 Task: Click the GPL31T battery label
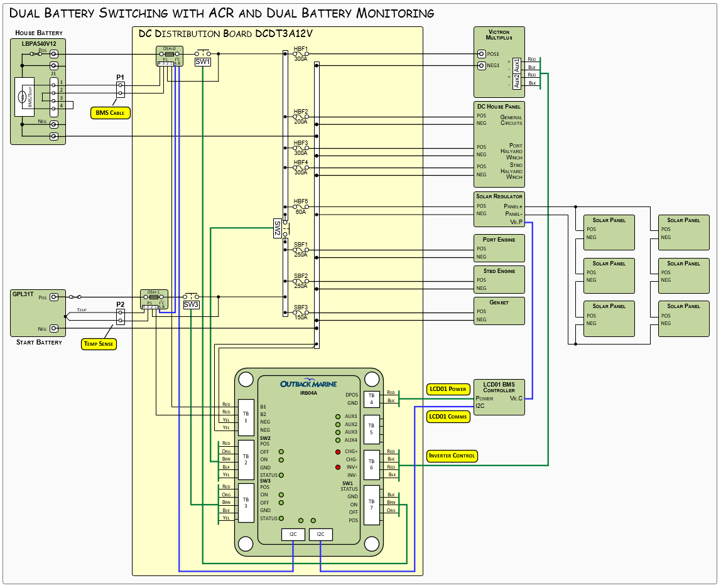(23, 294)
